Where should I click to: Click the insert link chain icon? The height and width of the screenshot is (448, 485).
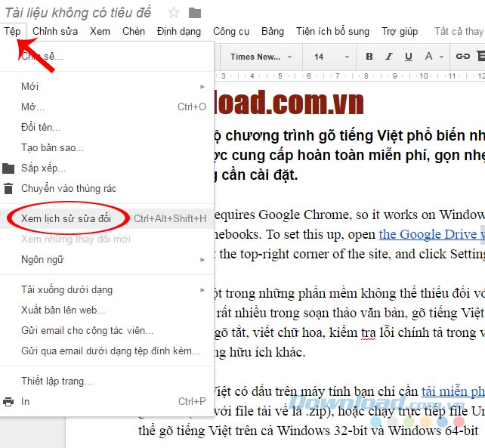click(x=463, y=57)
